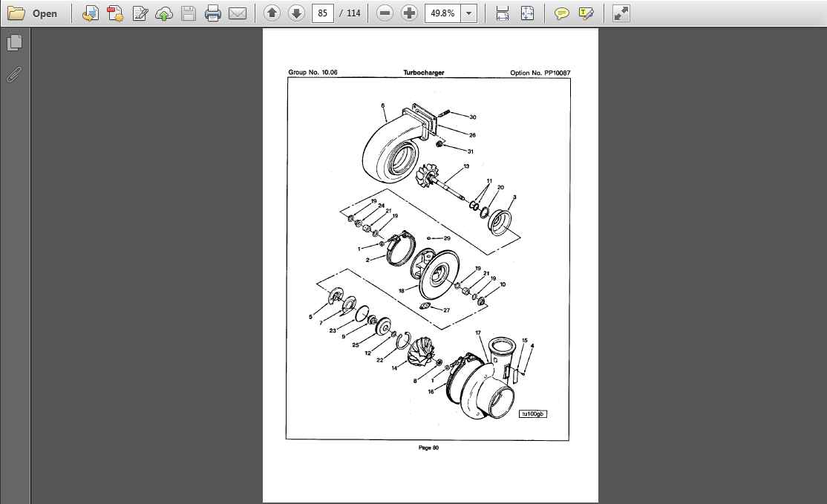Open the page thumbnails panel
The height and width of the screenshot is (504, 827).
(x=15, y=43)
